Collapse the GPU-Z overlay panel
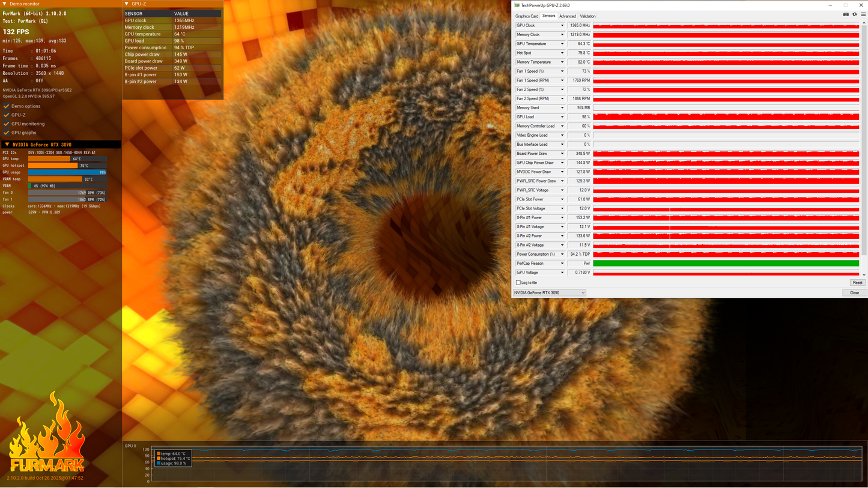868x488 pixels. click(127, 4)
